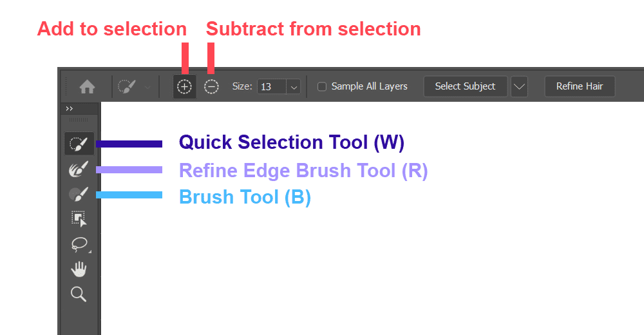Select the Zoom magnifier tool

pos(79,294)
